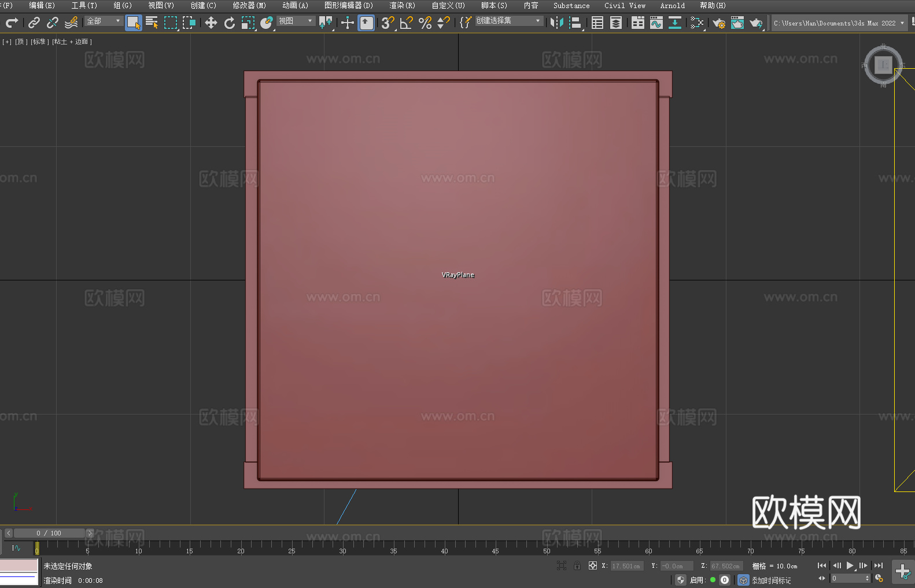This screenshot has width=915, height=588.
Task: Open the Curve Editor from the toolbar
Action: point(656,23)
